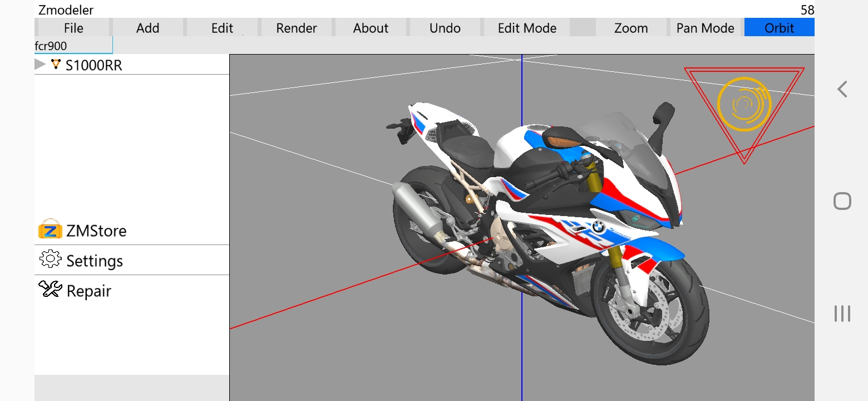This screenshot has width=868, height=401.
Task: Click the Undo button
Action: [445, 28]
